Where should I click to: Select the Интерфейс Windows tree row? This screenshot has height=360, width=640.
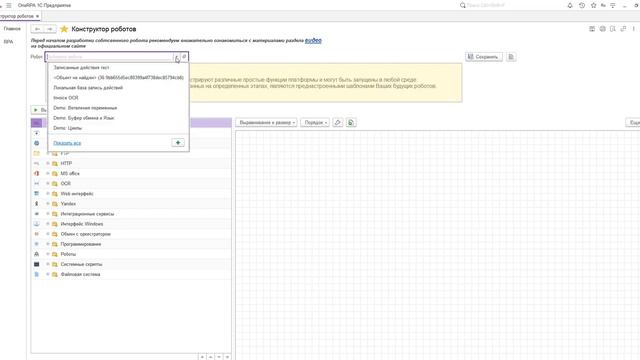(x=131, y=224)
